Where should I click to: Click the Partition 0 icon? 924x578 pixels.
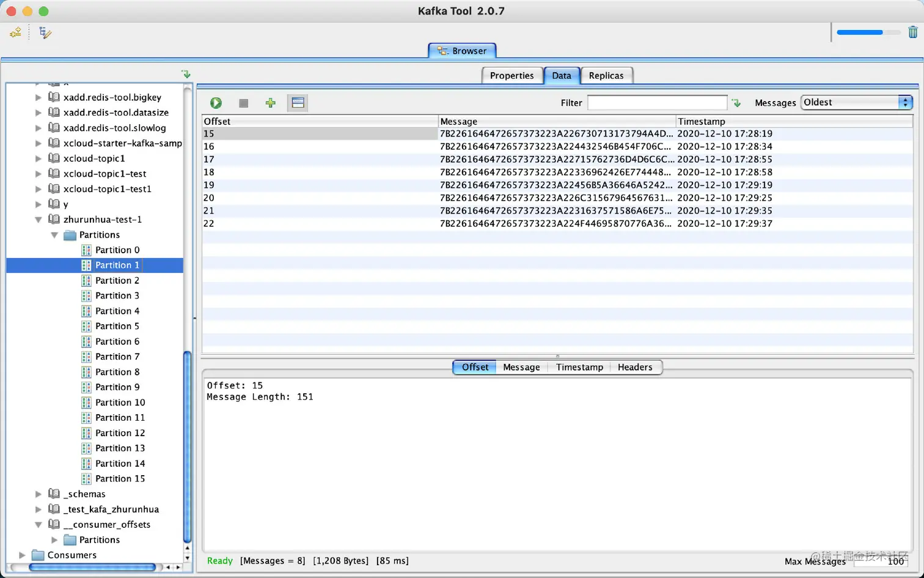point(86,250)
